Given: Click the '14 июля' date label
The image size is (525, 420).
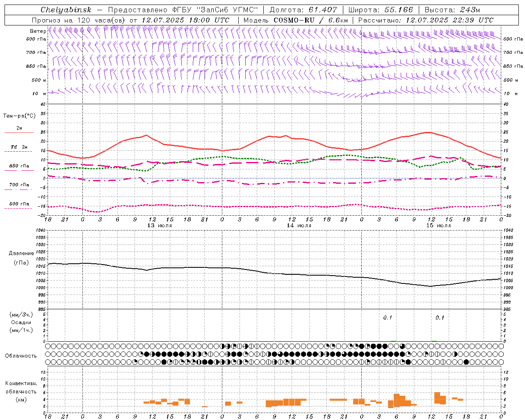Looking at the screenshot, I should (x=299, y=226).
